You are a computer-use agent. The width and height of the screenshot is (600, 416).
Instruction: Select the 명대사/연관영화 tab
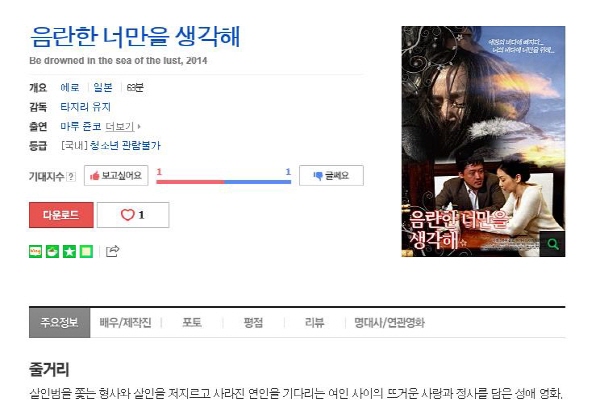tap(389, 323)
